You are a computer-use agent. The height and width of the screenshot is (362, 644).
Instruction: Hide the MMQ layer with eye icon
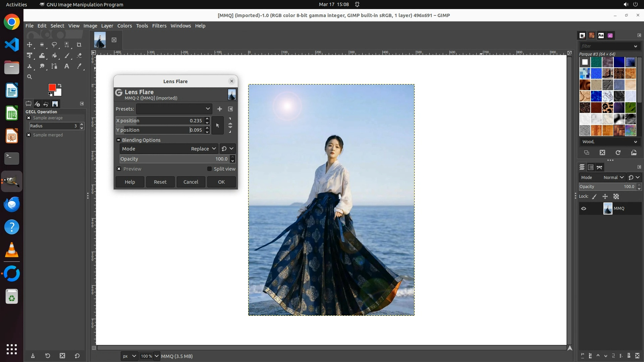pos(584,208)
